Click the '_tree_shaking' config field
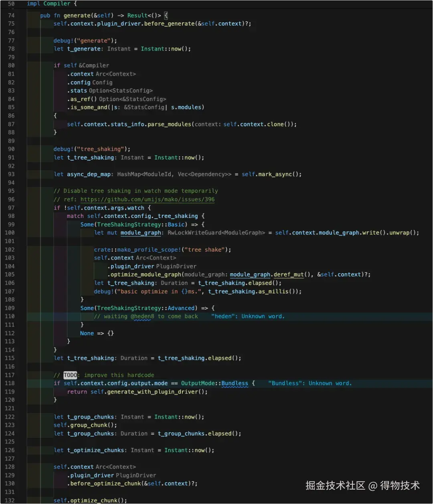The height and width of the screenshot is (504, 433). tap(176, 216)
